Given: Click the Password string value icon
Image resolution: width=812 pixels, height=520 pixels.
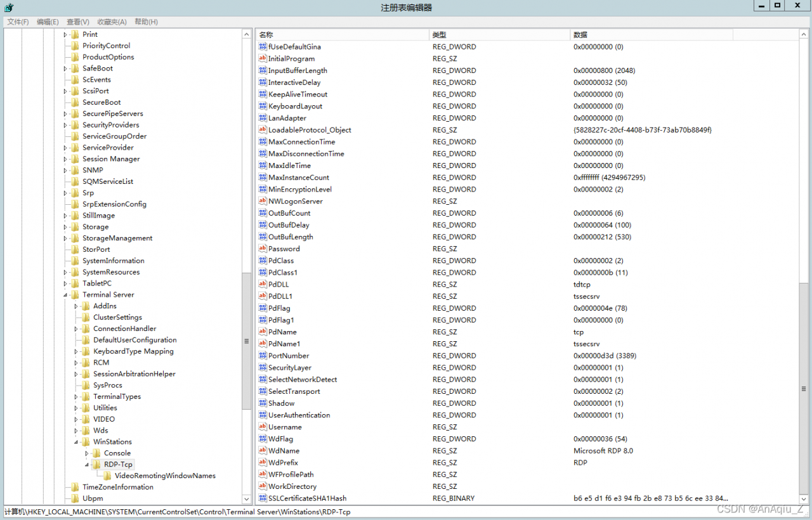Looking at the screenshot, I should tap(263, 249).
